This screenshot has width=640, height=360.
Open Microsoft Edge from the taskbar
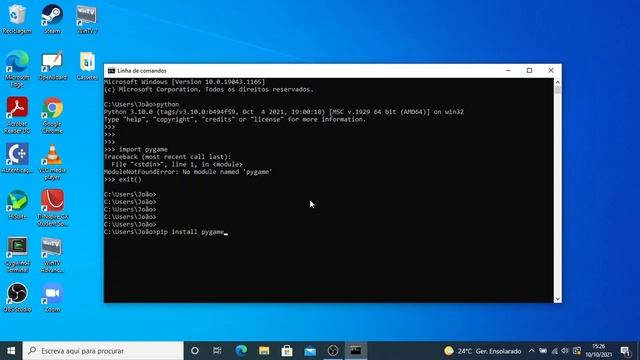(x=241, y=351)
